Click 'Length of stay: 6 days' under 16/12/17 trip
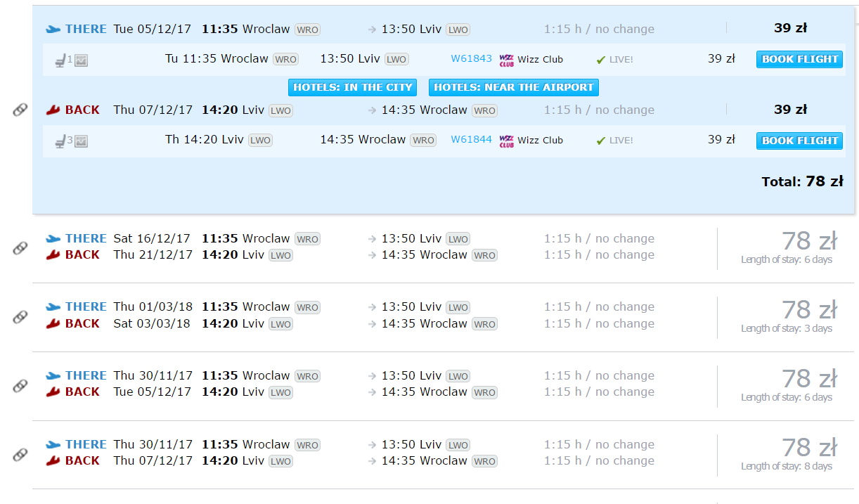 787,259
